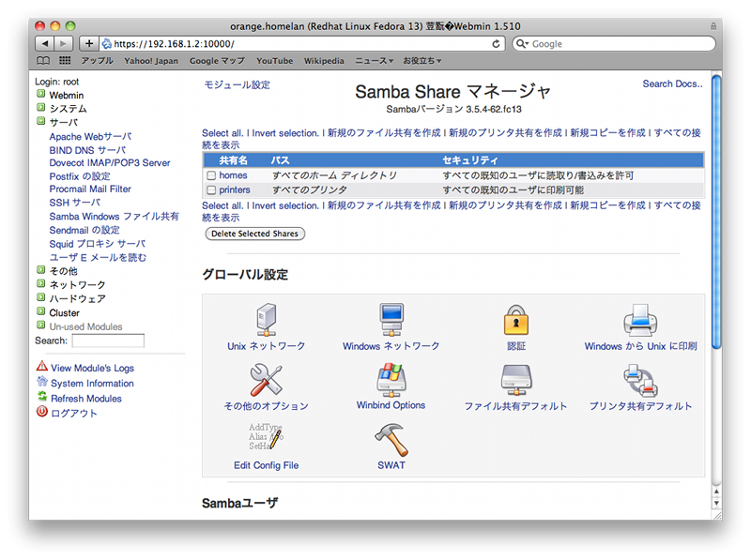The image size is (751, 560).
Task: Expand the Webmin category in sidebar
Action: [x=41, y=95]
